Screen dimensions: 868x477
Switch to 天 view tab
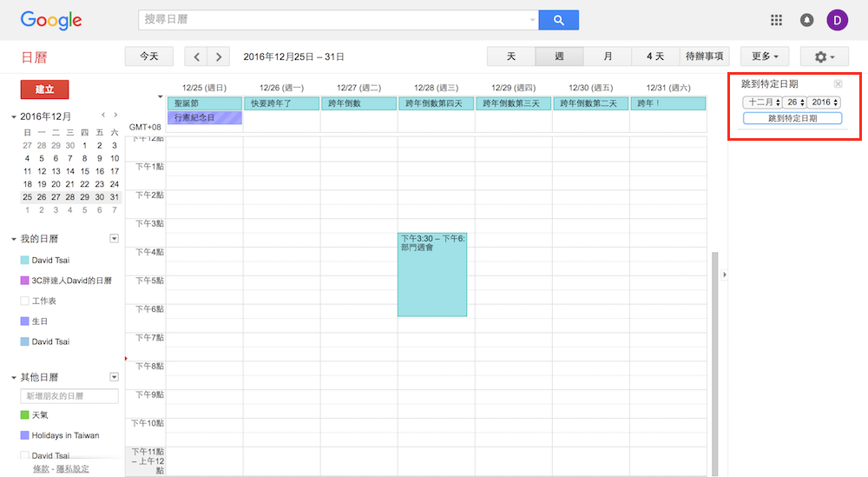511,56
